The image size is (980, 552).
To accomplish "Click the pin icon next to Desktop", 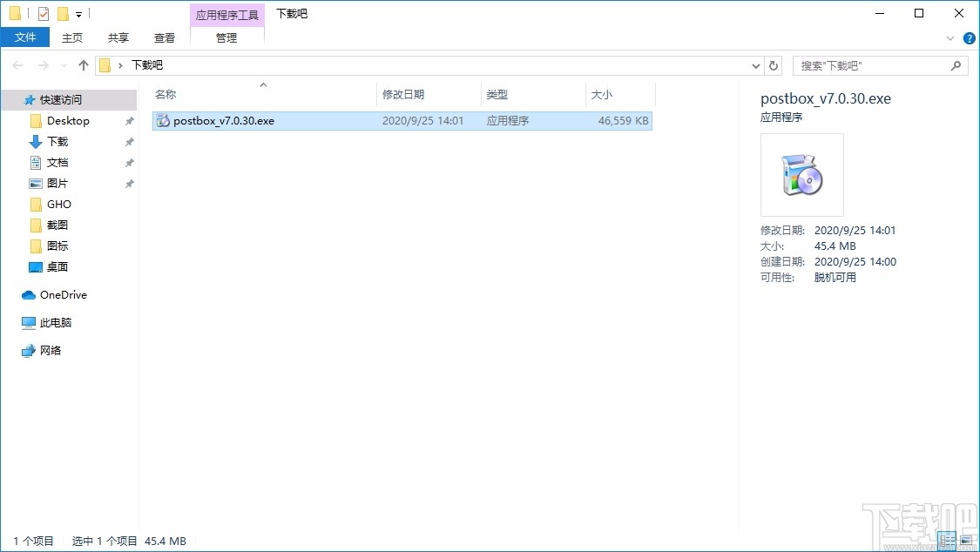I will pyautogui.click(x=130, y=121).
